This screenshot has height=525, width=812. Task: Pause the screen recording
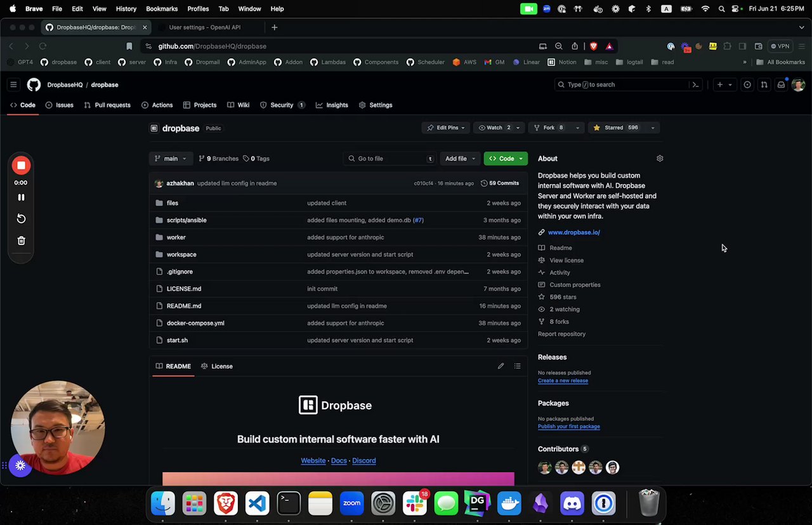pos(21,197)
